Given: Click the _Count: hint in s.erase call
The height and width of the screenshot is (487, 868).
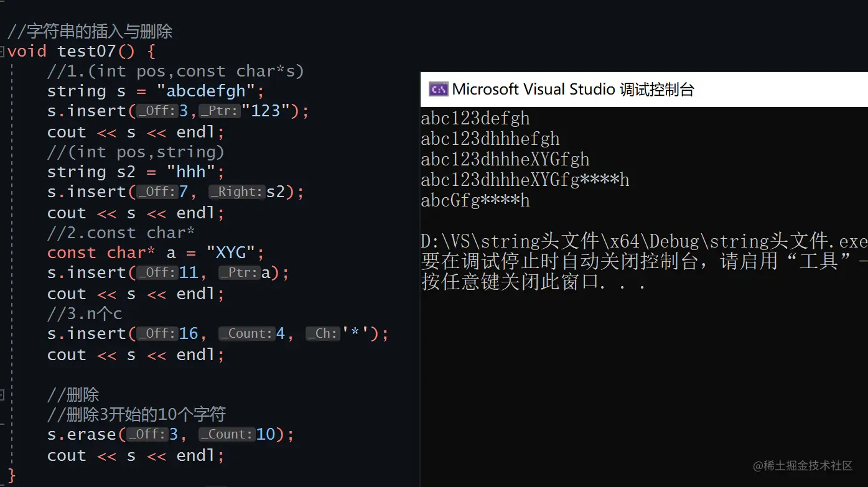Looking at the screenshot, I should coord(227,435).
